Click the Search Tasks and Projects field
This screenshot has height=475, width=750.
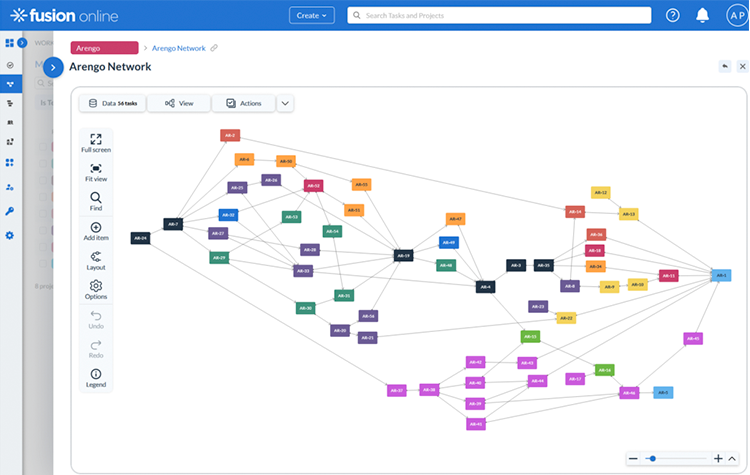(x=499, y=15)
